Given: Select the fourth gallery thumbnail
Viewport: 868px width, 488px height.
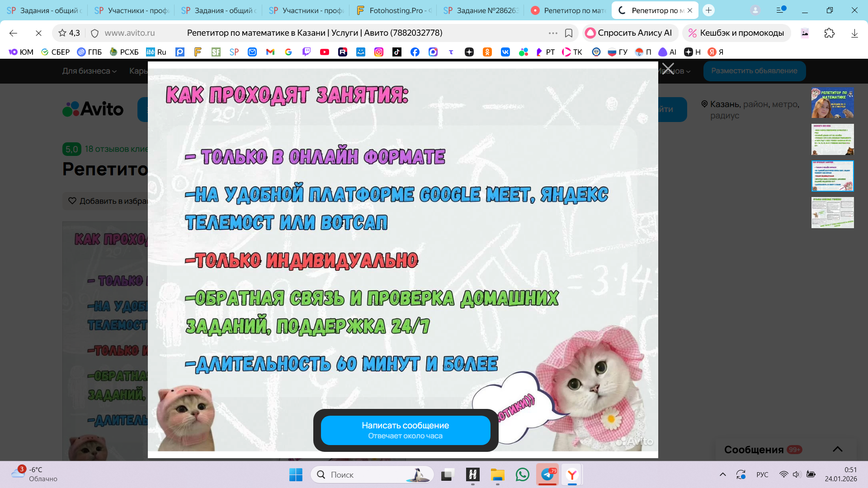Looking at the screenshot, I should point(832,212).
